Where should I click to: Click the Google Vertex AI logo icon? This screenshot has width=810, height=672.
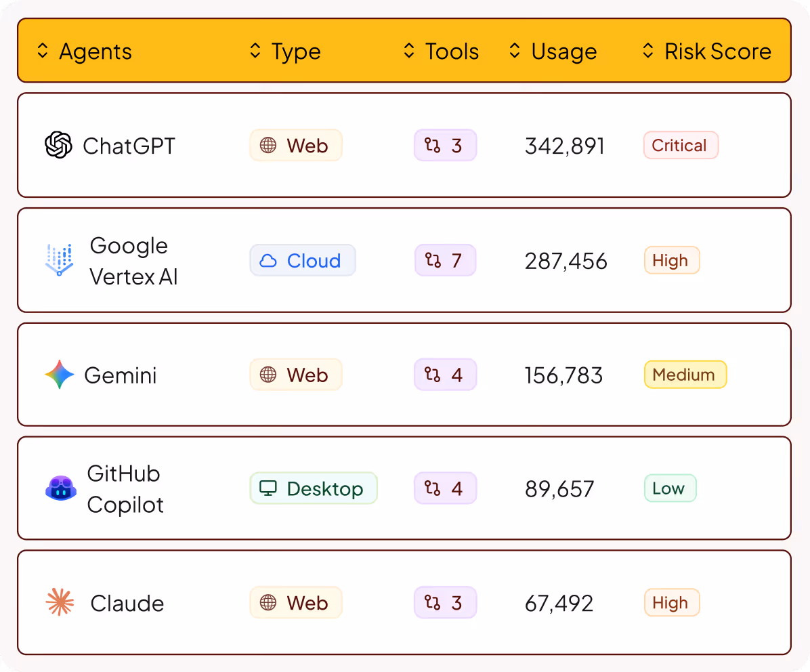click(59, 260)
